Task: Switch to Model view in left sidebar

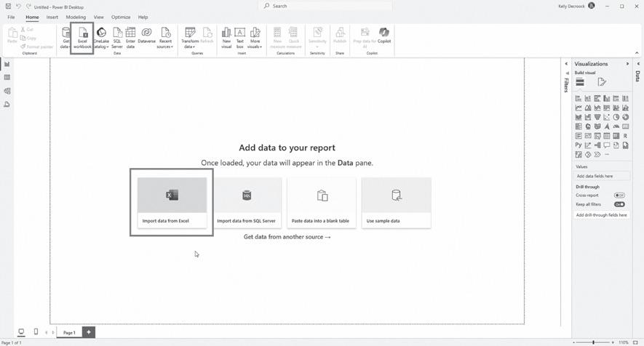Action: (7, 91)
